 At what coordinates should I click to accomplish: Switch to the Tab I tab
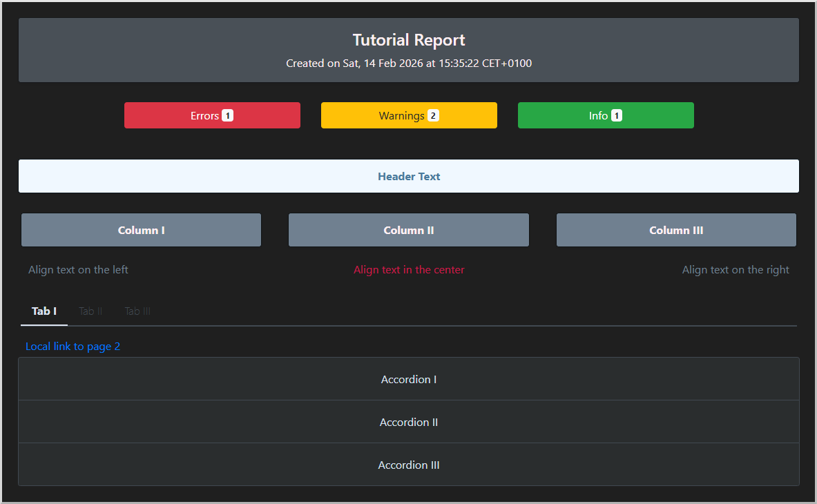pyautogui.click(x=44, y=311)
